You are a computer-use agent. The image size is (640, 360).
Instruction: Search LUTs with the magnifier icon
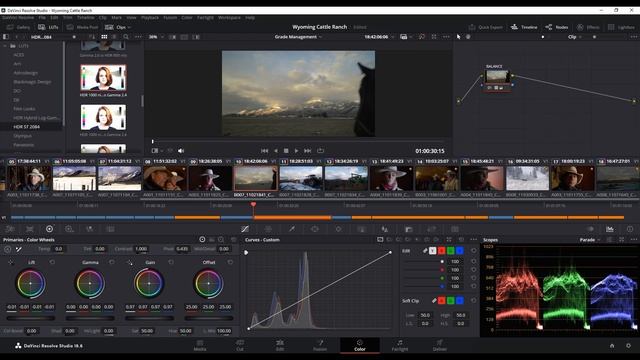point(126,37)
